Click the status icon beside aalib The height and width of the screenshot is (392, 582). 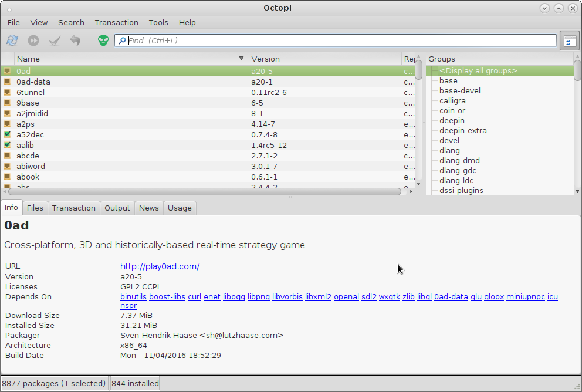click(x=7, y=145)
